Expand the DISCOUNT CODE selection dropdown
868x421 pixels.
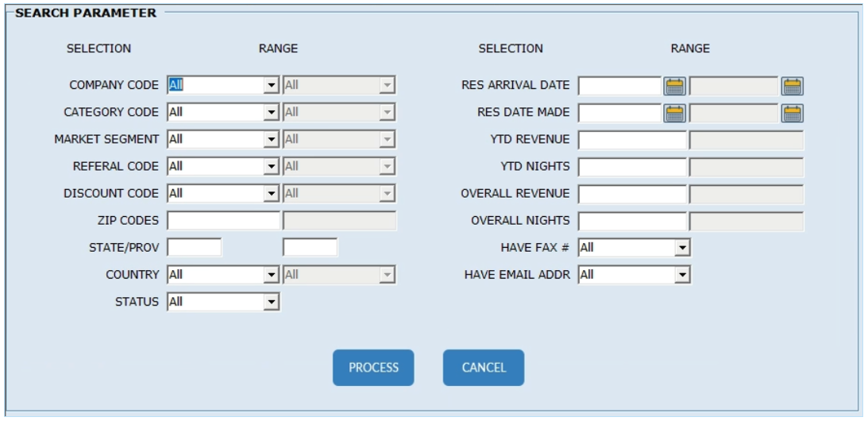tap(271, 194)
